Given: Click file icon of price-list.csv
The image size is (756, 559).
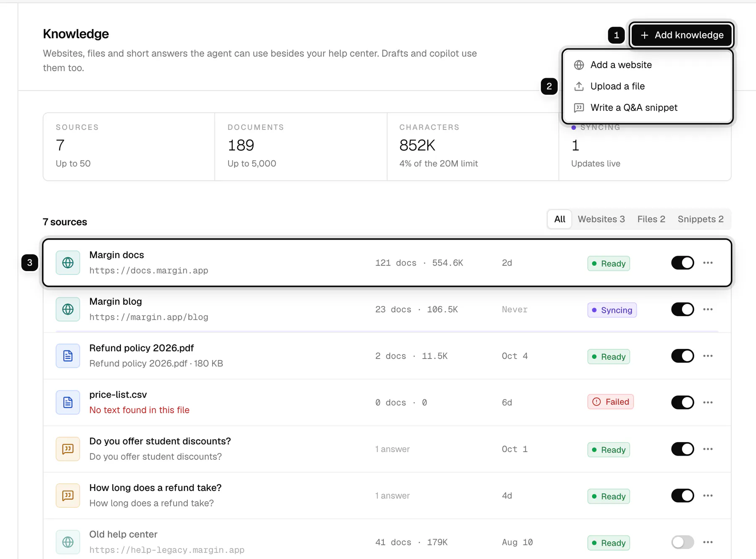Looking at the screenshot, I should point(68,403).
